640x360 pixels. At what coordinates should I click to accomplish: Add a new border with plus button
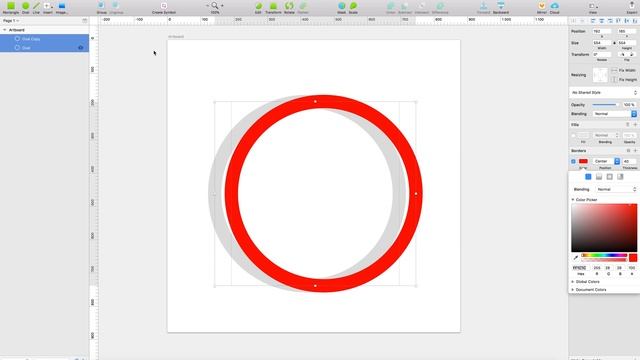(x=635, y=151)
